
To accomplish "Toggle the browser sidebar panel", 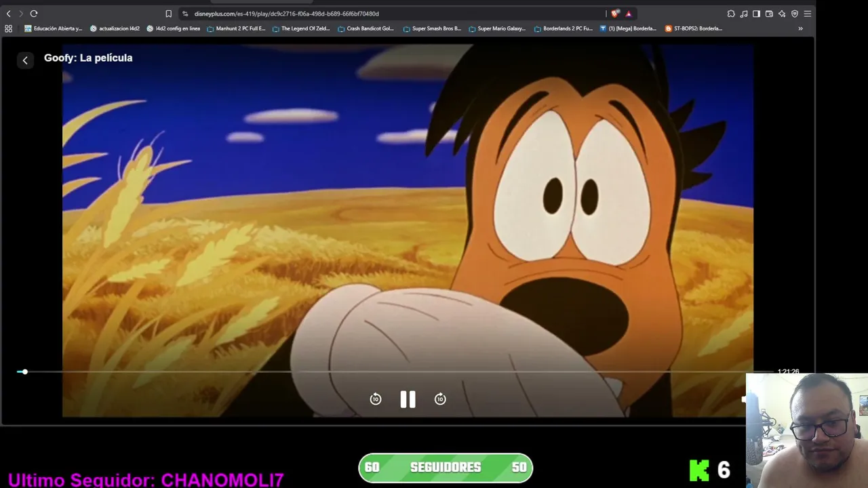I will [x=756, y=14].
